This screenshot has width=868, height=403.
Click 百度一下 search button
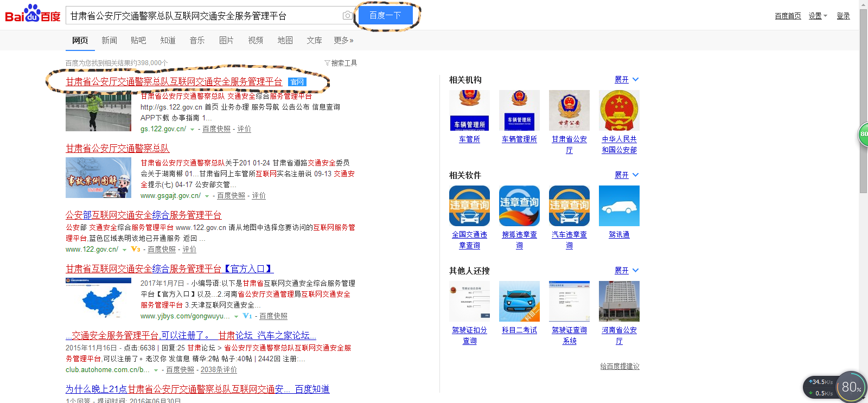pos(385,15)
